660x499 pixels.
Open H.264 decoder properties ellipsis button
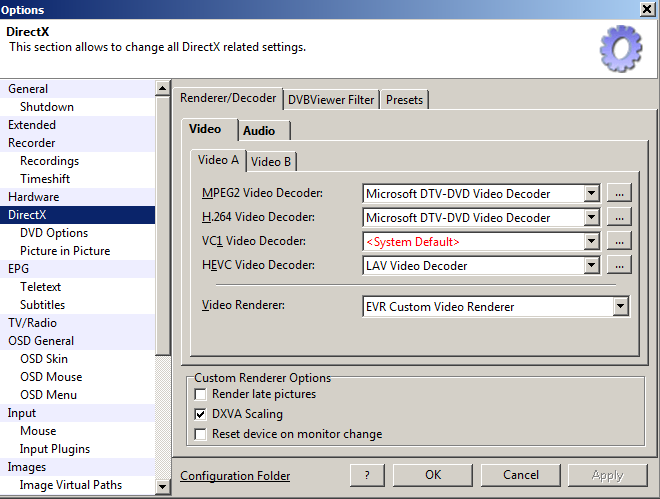click(x=620, y=218)
